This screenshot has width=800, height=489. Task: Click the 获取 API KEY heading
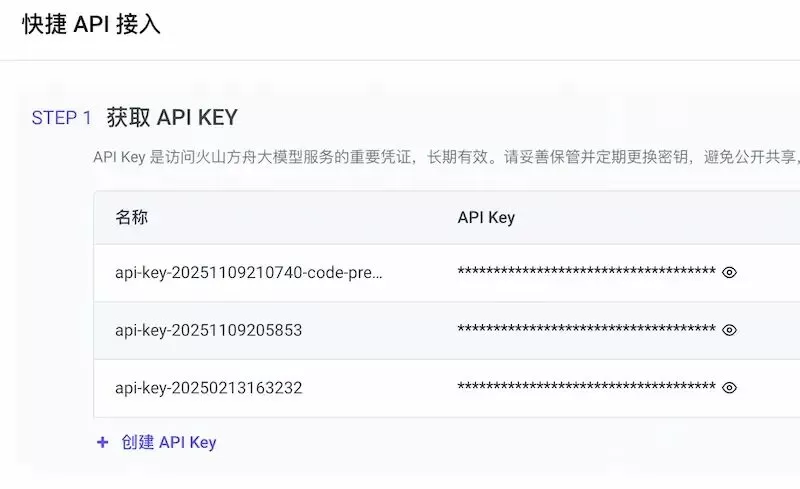172,118
